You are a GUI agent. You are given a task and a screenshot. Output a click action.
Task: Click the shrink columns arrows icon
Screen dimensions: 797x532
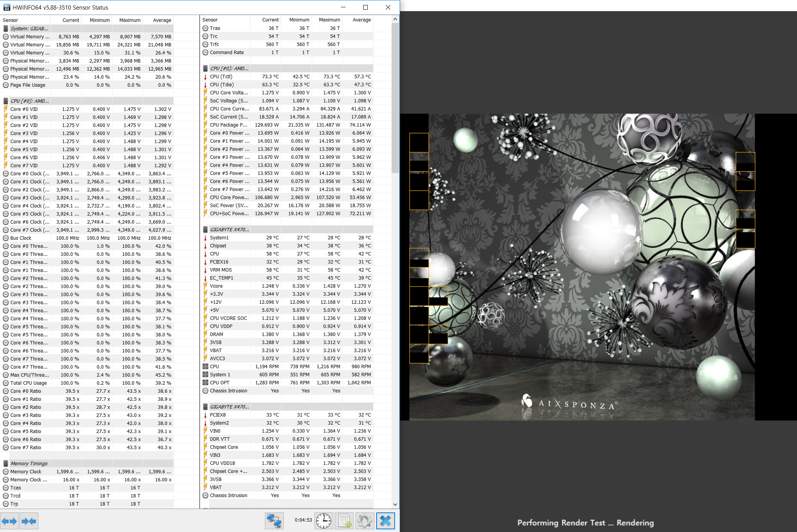click(x=29, y=521)
